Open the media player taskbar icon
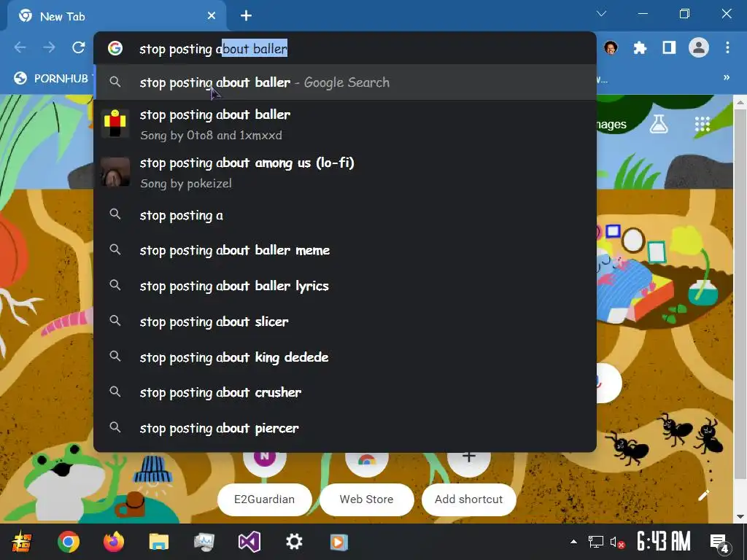Screen dimensions: 747x560 339,542
